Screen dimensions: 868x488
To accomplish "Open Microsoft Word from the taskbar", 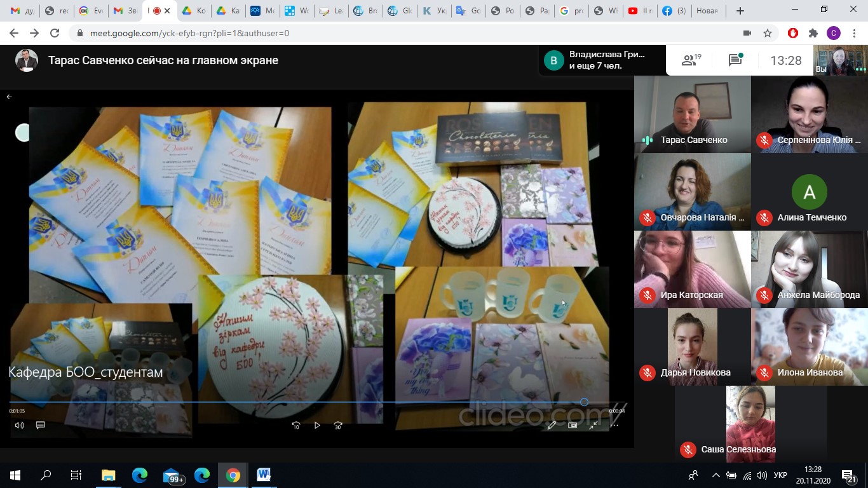I will (264, 475).
